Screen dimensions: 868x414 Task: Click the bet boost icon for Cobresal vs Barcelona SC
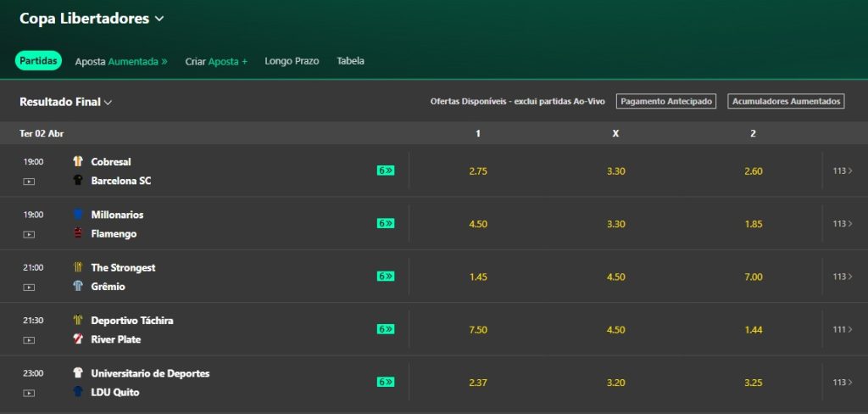tap(386, 171)
